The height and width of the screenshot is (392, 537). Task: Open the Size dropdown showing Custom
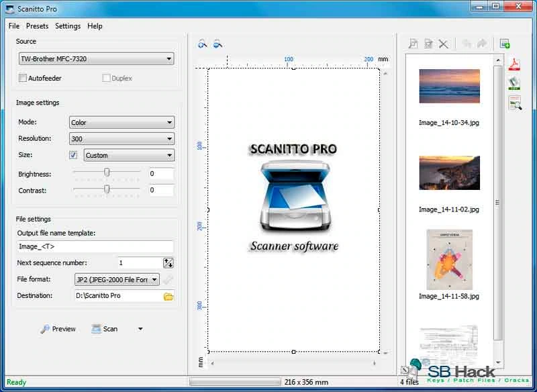coord(129,155)
